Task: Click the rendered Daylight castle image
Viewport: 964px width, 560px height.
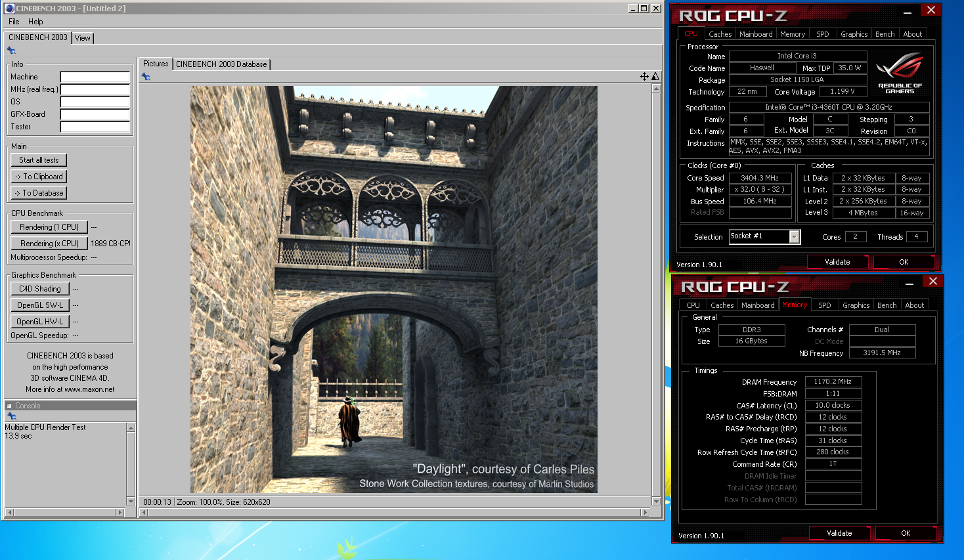Action: pos(394,290)
